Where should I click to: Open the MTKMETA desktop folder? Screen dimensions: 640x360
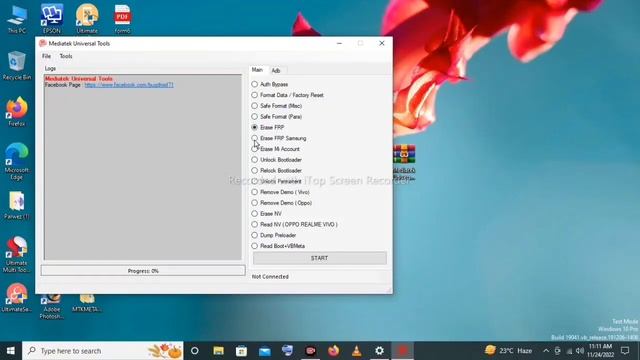[x=87, y=304]
